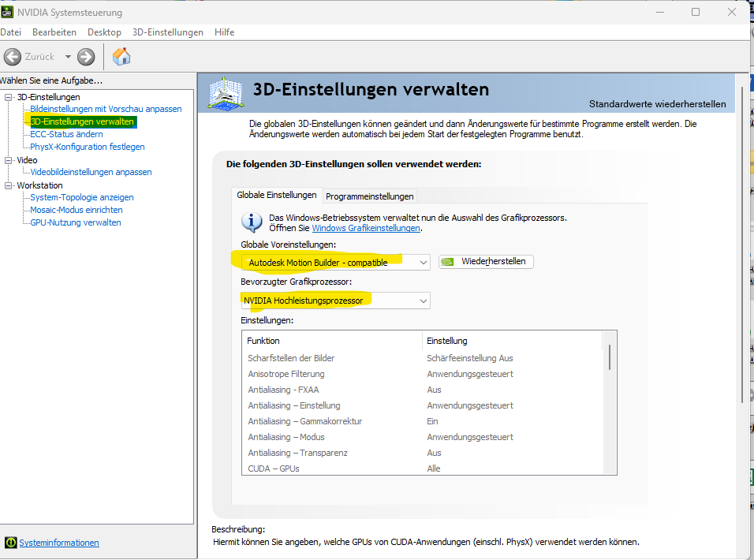Select Antialiasing – Modus row

422,438
